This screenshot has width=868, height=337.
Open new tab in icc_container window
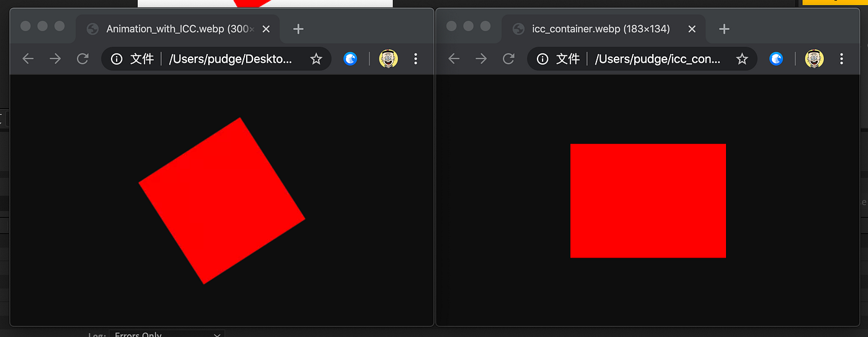724,29
